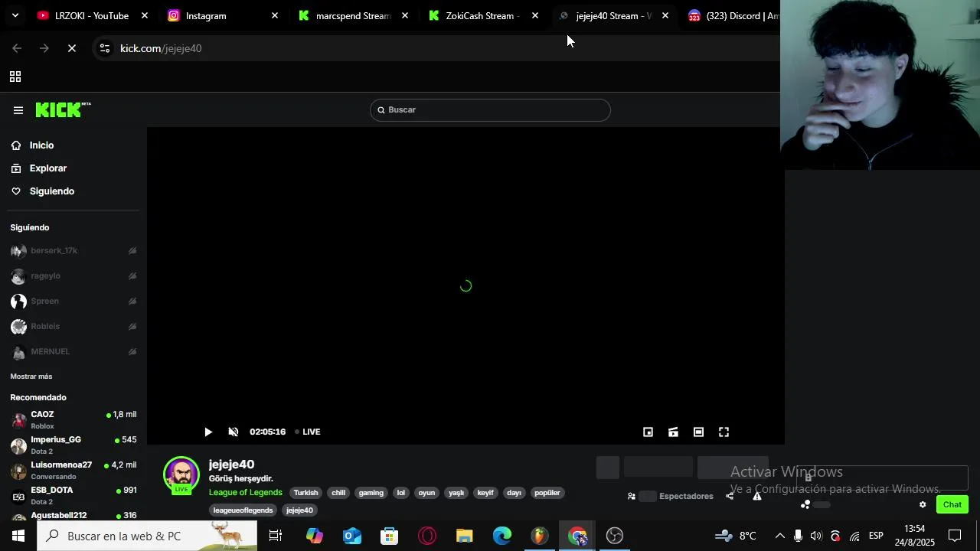This screenshot has width=980, height=551.
Task: Expand Mostrar más in following list
Action: click(31, 377)
